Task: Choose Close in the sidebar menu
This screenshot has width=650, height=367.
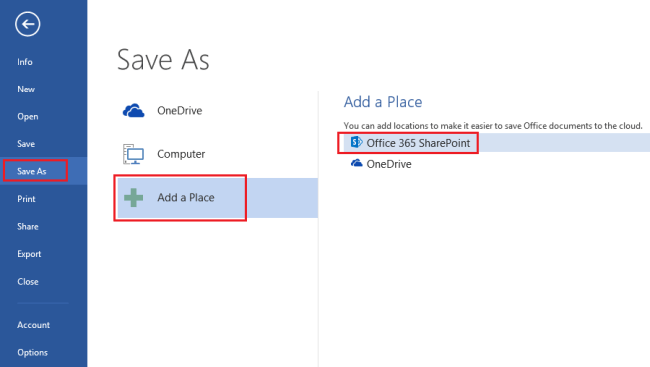Action: coord(28,282)
